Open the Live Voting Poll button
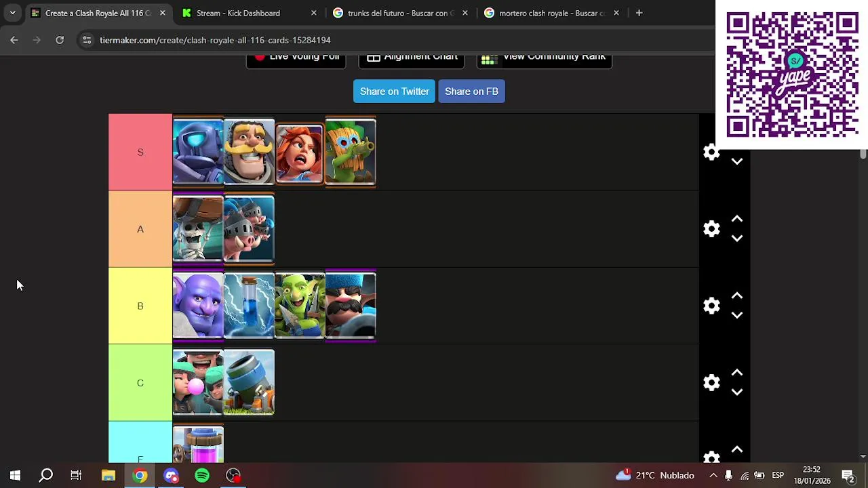The height and width of the screenshot is (488, 868). click(296, 60)
